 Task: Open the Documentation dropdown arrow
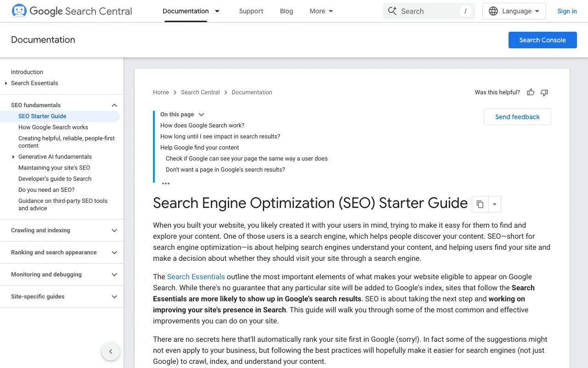pos(217,11)
